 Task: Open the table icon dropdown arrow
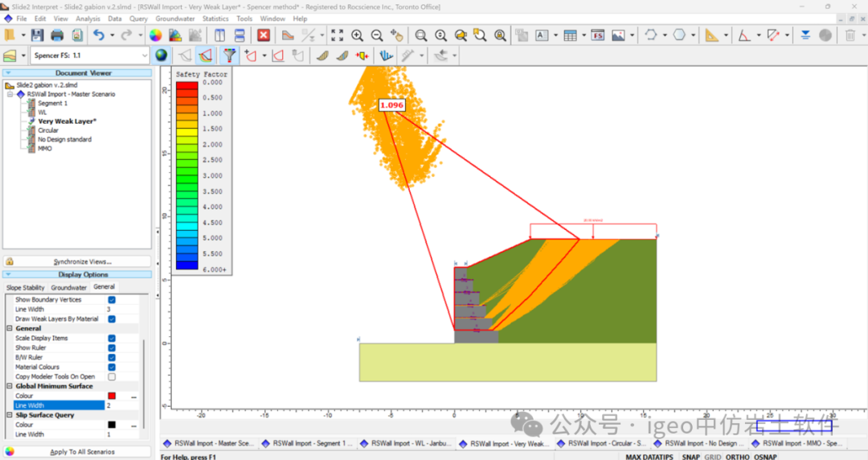[584, 35]
